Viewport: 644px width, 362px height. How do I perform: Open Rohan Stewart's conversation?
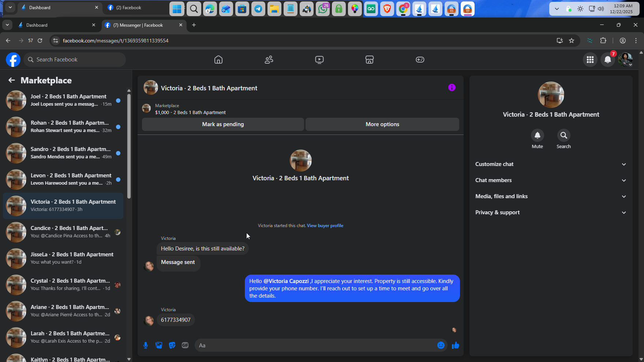coord(63,127)
